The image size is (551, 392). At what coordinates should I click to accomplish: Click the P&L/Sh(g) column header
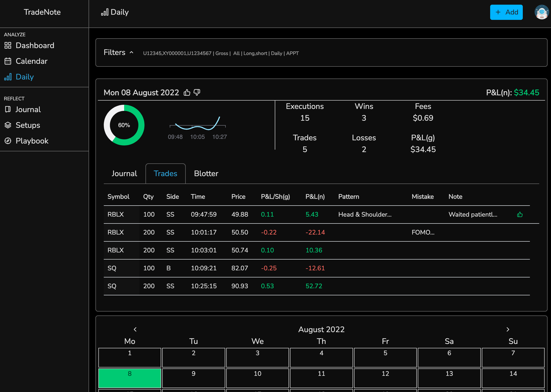point(275,196)
